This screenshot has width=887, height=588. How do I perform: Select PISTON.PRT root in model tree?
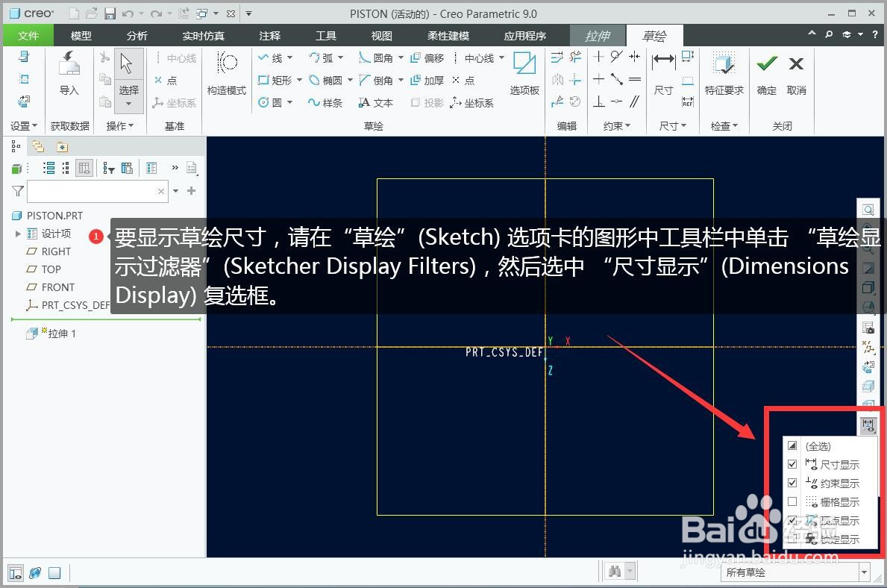coord(48,216)
